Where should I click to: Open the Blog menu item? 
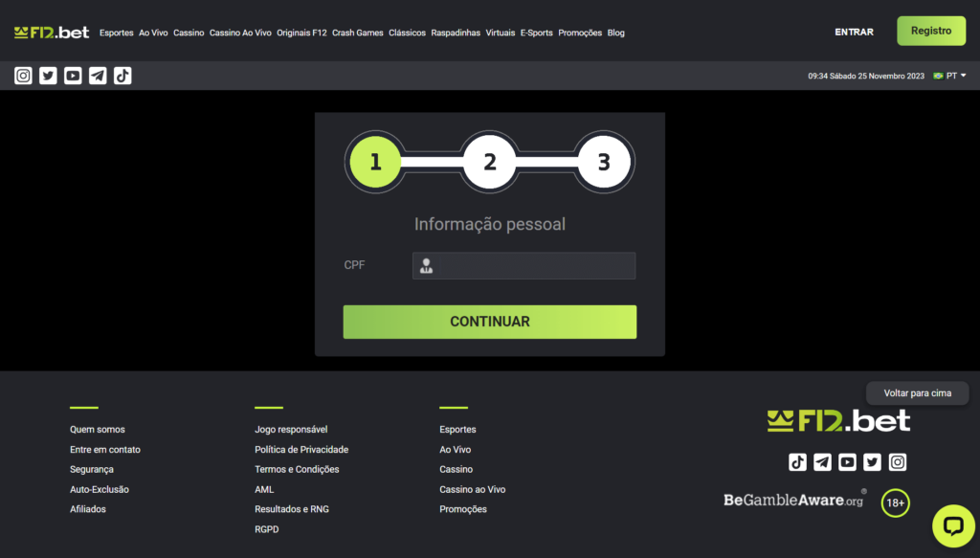pos(615,33)
